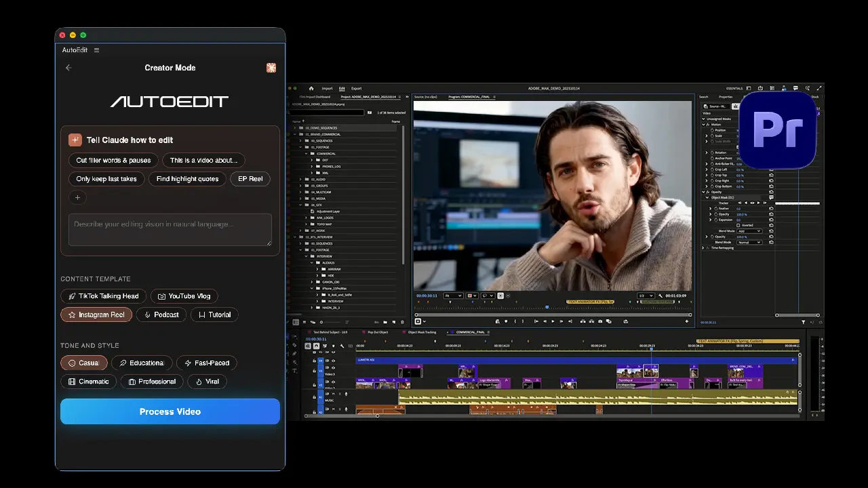Viewport: 868px width, 488px height.
Task: Collapse 06_GFX folder
Action: click(x=300, y=205)
